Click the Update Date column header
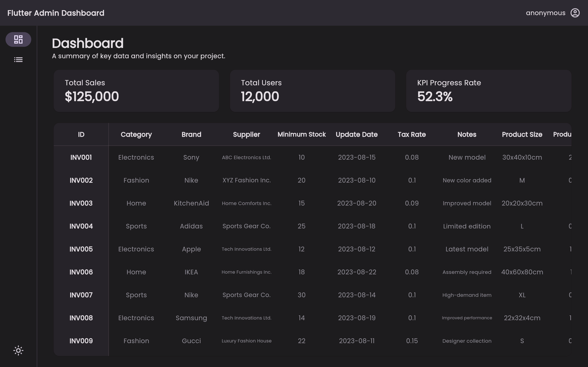This screenshot has width=588, height=367. 356,134
